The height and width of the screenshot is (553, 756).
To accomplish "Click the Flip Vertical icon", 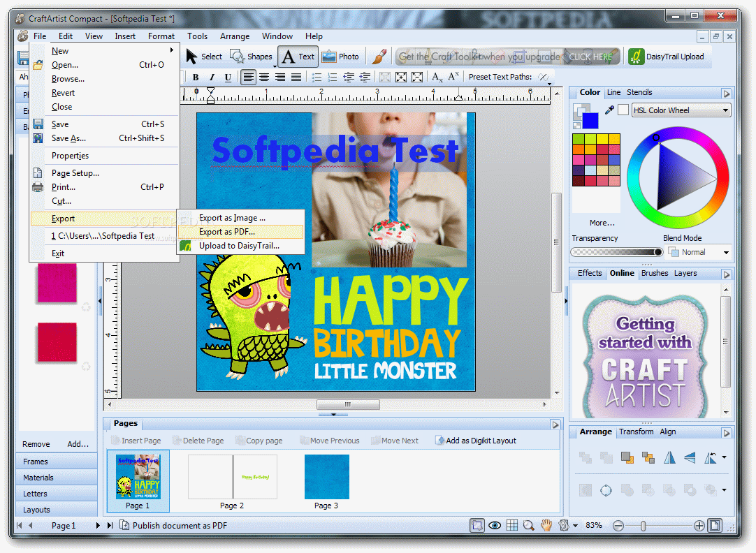I will [x=690, y=457].
